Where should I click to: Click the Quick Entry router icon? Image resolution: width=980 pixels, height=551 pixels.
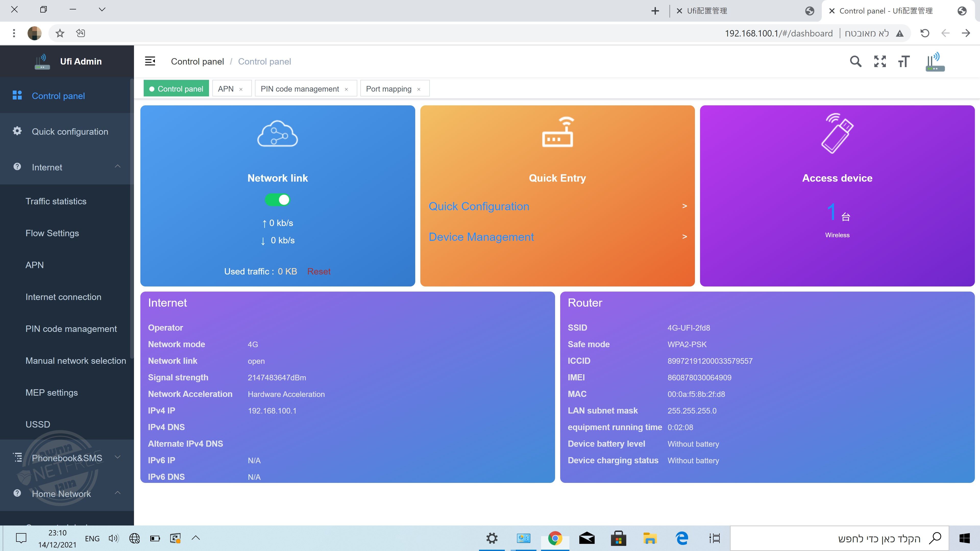(557, 132)
